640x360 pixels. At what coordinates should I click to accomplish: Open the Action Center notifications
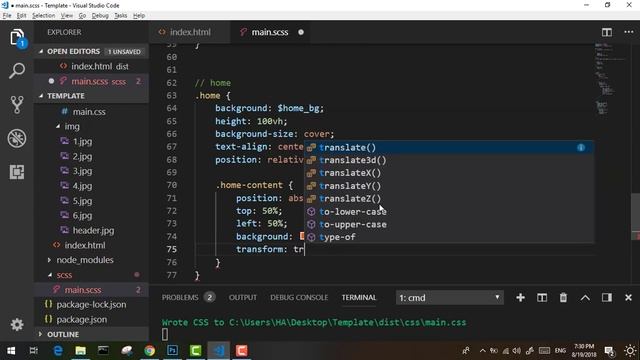coord(609,351)
